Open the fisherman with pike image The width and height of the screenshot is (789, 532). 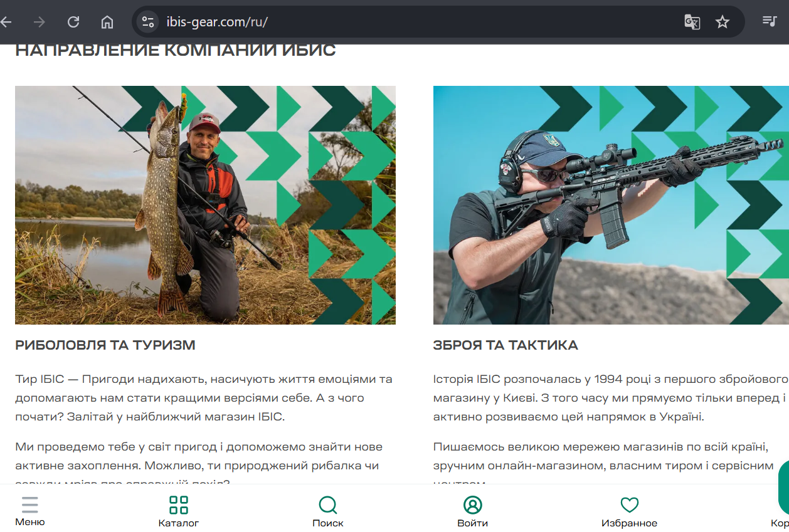click(x=205, y=205)
